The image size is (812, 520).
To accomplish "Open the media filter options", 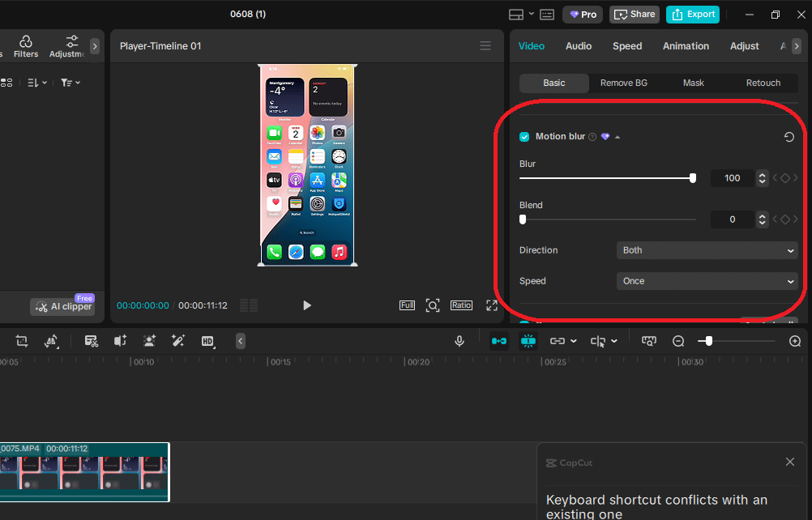I will click(x=71, y=83).
